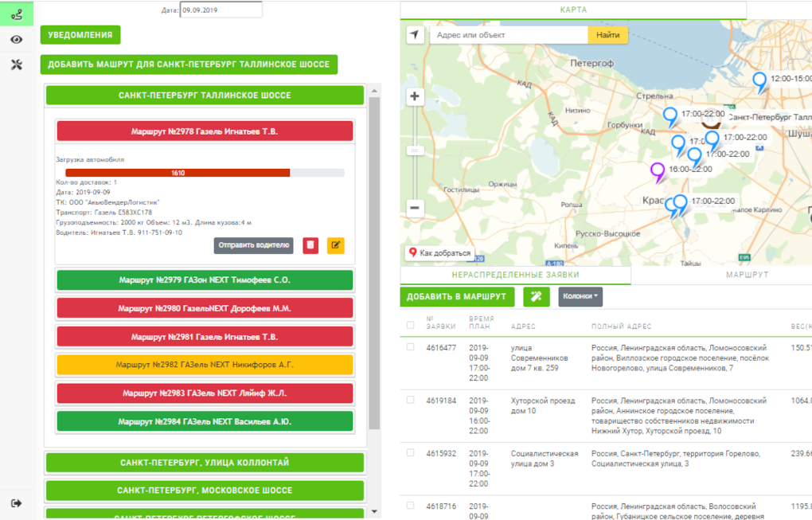Expand the Санкт-Петербург, улица Коллонтай group
The height and width of the screenshot is (520, 812).
[205, 463]
